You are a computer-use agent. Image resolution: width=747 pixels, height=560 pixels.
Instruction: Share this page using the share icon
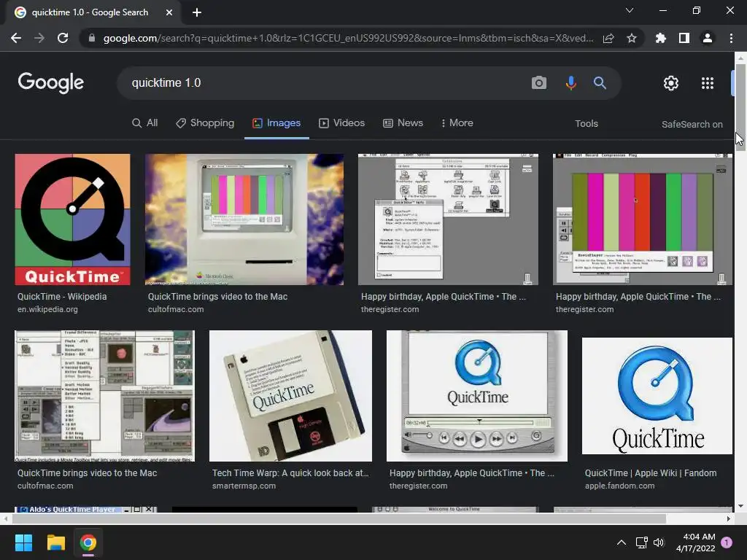(608, 38)
